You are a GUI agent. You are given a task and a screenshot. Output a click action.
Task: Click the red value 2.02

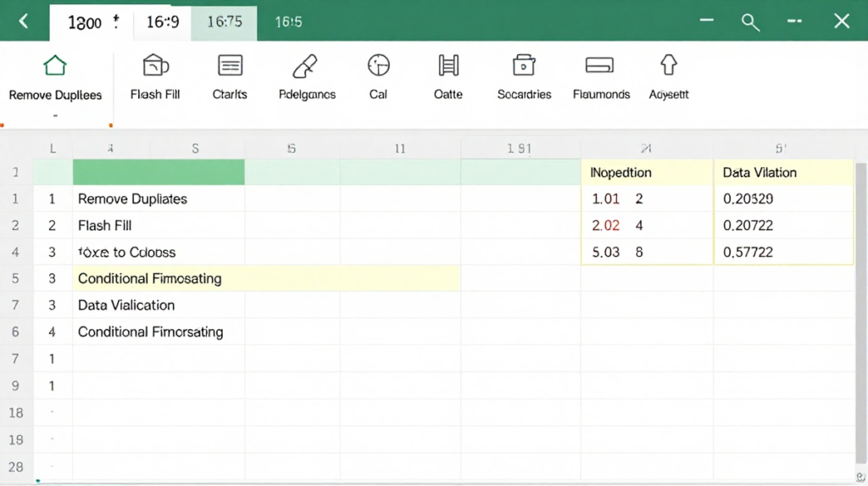605,226
